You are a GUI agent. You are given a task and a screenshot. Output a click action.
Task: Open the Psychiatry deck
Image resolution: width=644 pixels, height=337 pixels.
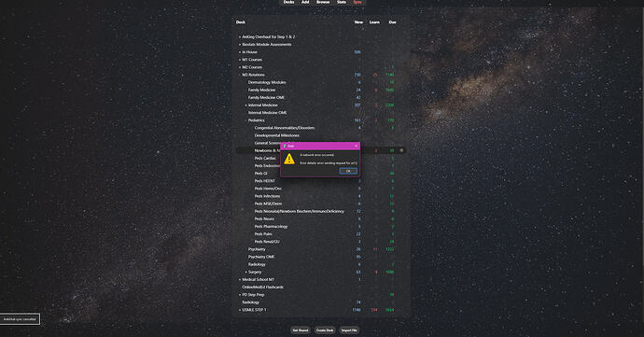[257, 249]
